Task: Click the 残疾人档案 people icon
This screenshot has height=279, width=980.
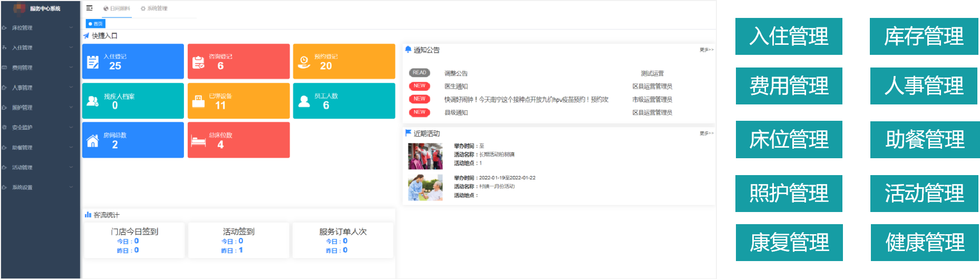Action: point(93,101)
